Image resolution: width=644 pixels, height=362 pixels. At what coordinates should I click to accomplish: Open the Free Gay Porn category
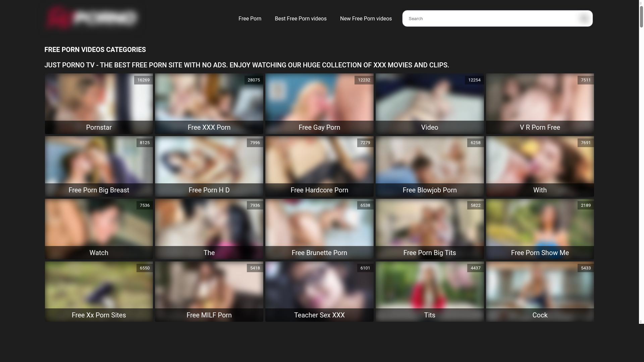(319, 104)
